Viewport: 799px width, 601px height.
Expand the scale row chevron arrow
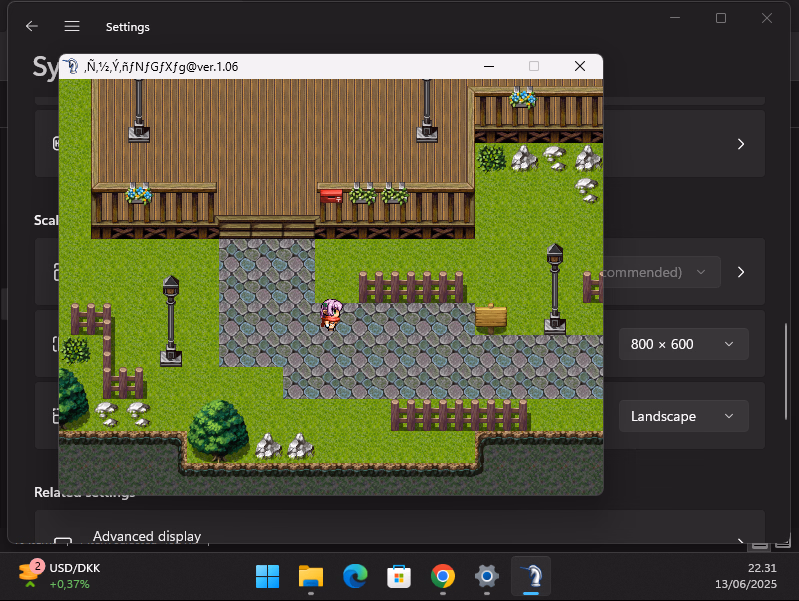coord(741,272)
